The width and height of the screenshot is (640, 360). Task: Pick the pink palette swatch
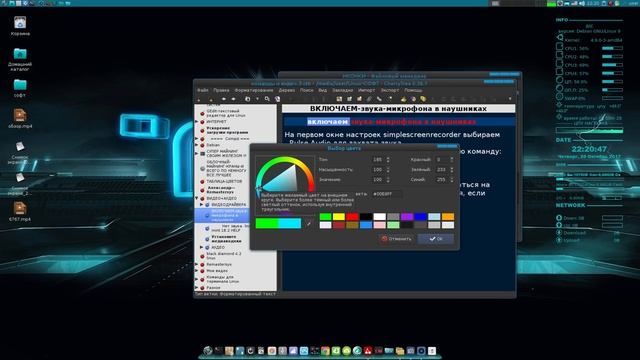click(380, 225)
